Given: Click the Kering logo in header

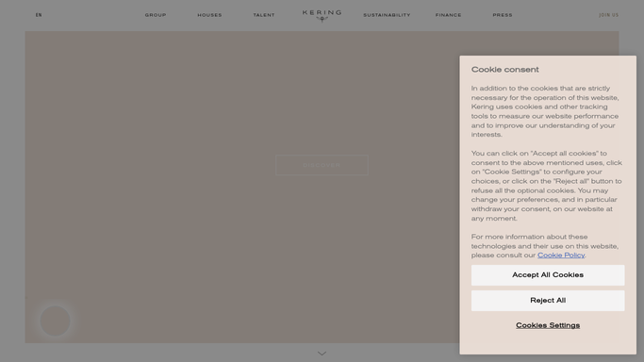Looking at the screenshot, I should pyautogui.click(x=322, y=16).
